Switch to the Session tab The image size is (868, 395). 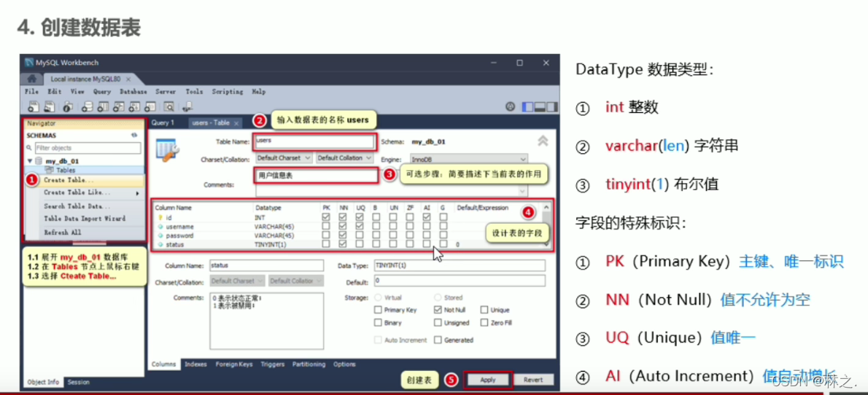coord(78,383)
